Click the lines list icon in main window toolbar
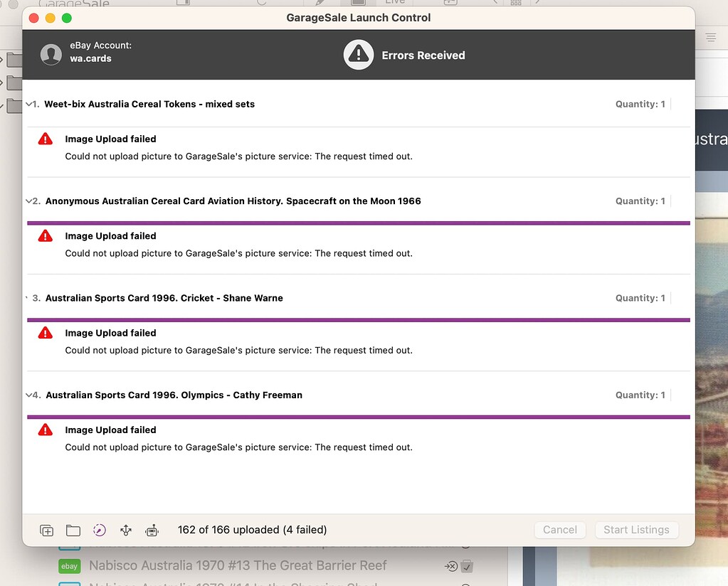728x586 pixels. click(711, 37)
